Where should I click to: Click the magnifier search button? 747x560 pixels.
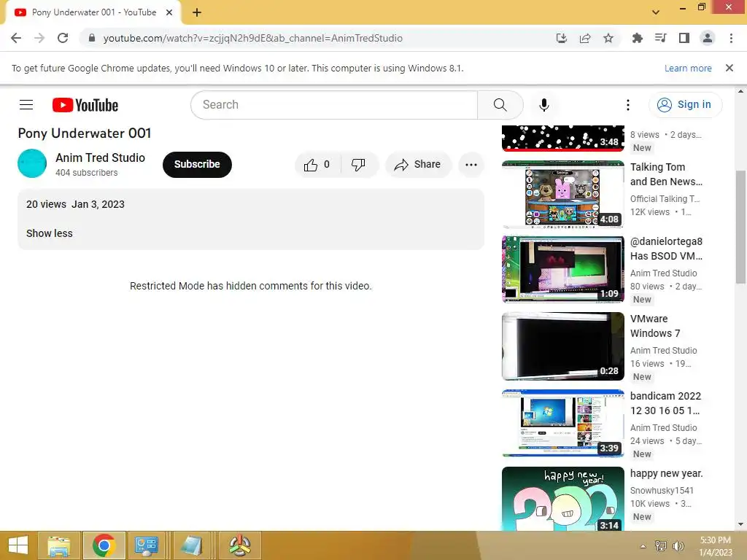[500, 105]
